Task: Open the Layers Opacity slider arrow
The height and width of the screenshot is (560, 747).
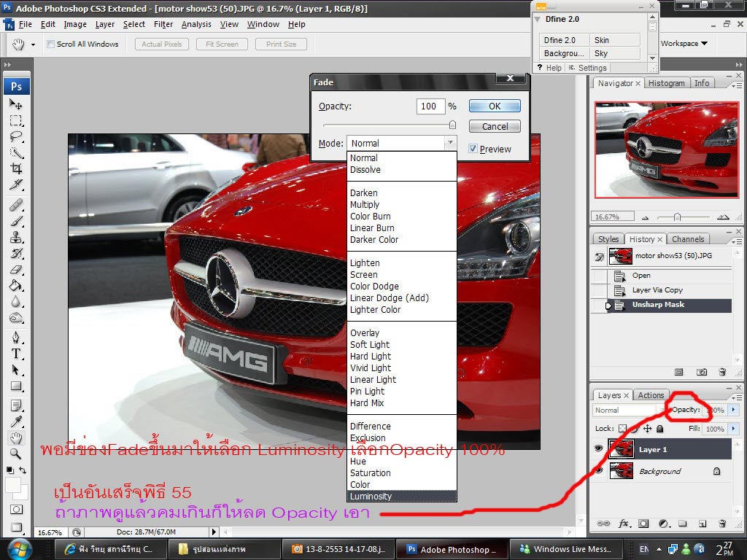Action: pyautogui.click(x=733, y=410)
